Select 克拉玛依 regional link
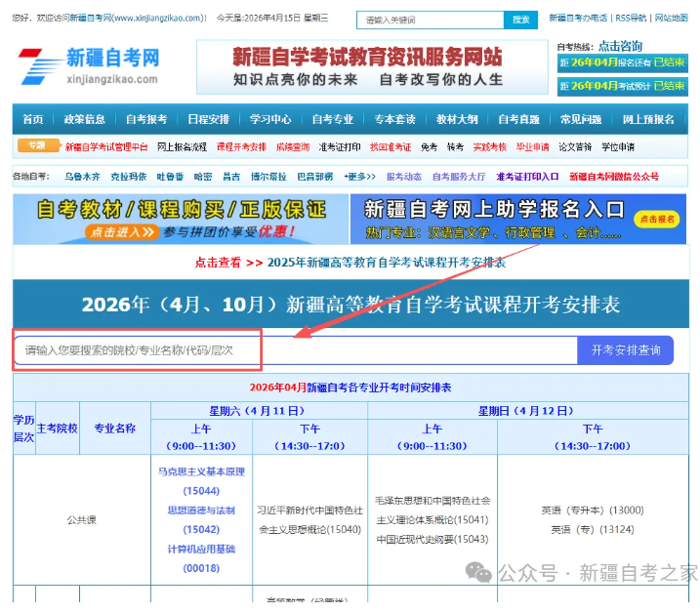 coord(129,177)
